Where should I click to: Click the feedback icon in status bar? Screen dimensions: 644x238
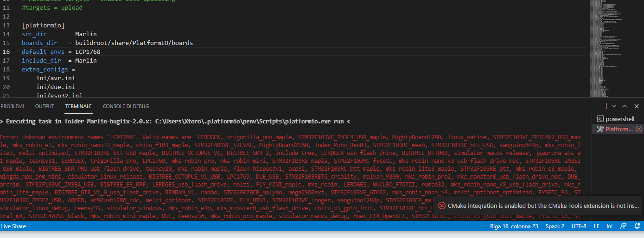click(x=624, y=226)
